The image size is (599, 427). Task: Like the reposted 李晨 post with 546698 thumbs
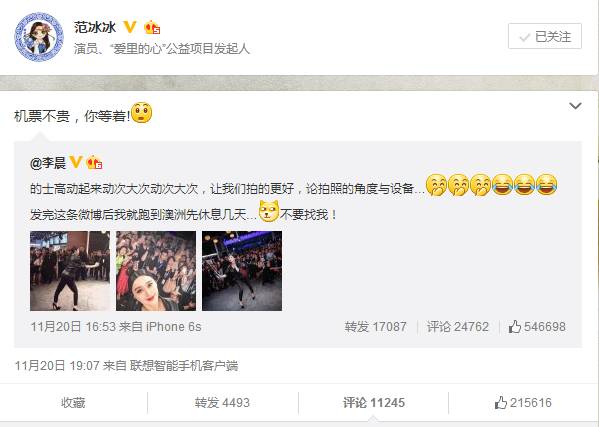pyautogui.click(x=537, y=327)
